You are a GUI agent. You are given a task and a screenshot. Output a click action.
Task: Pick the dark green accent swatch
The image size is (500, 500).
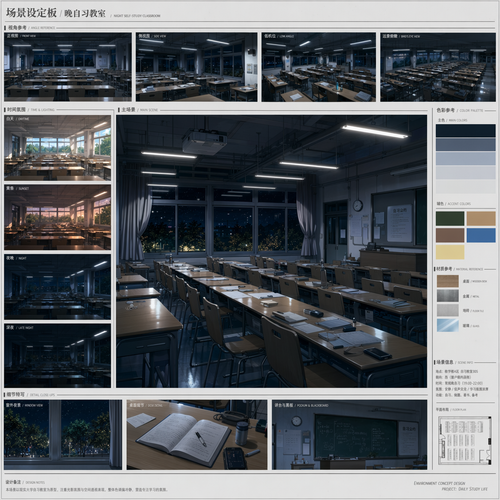(x=450, y=218)
